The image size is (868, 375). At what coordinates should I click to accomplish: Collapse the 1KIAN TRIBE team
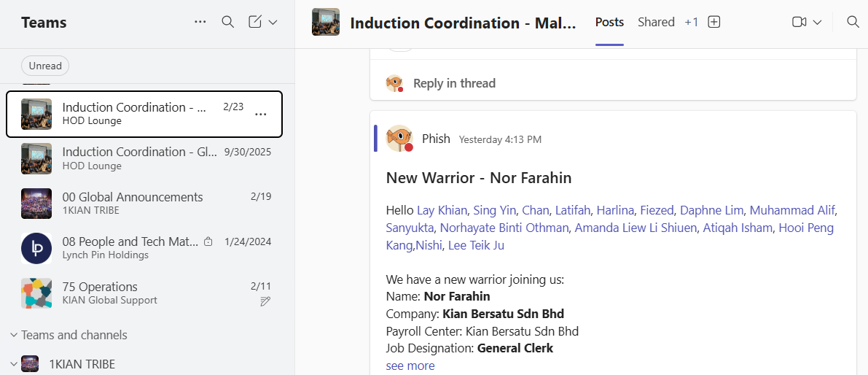(x=14, y=363)
